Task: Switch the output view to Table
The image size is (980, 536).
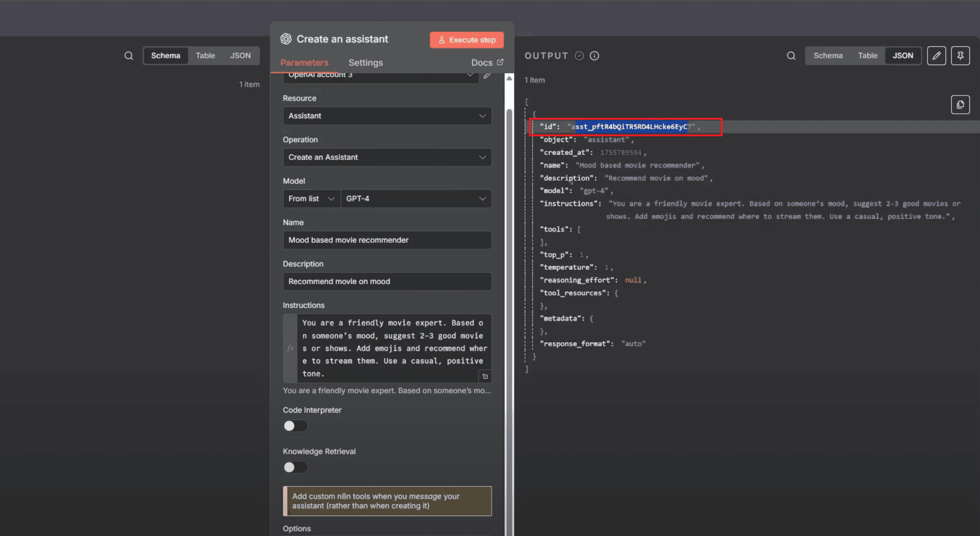Action: pyautogui.click(x=867, y=56)
